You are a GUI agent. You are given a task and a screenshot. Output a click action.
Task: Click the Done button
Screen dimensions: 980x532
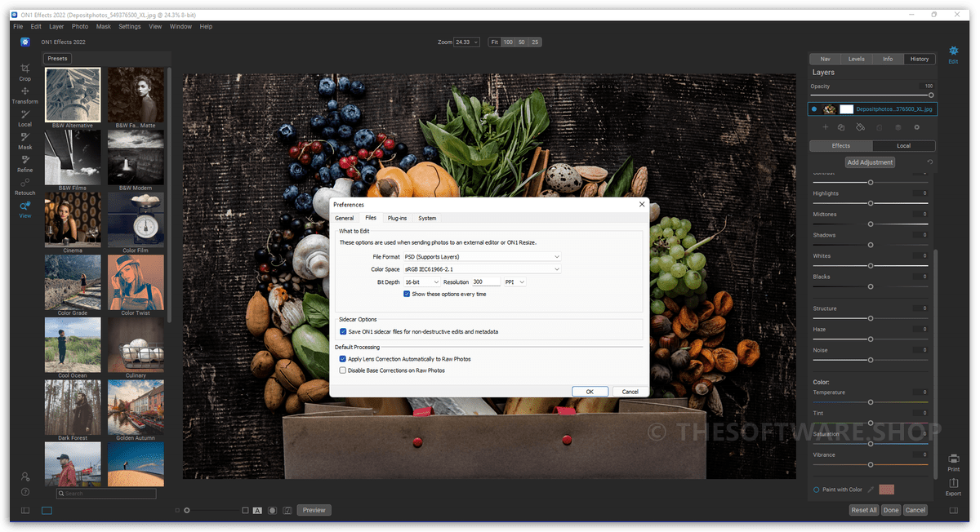tap(891, 510)
